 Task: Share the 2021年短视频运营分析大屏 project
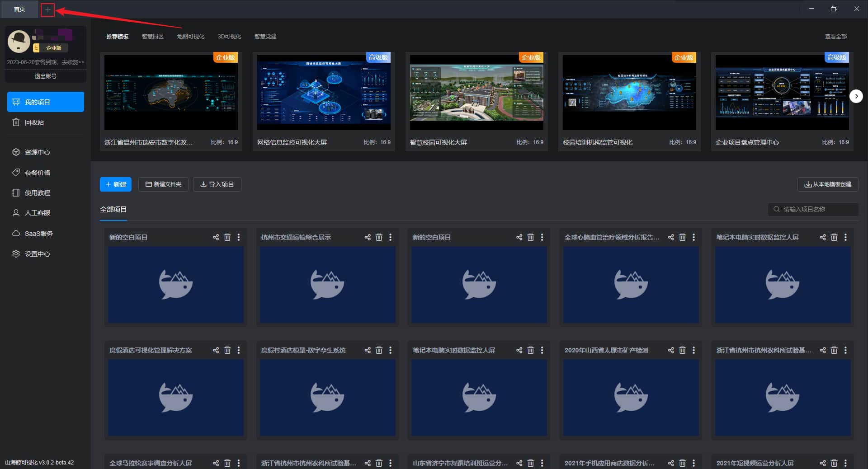[823, 463]
